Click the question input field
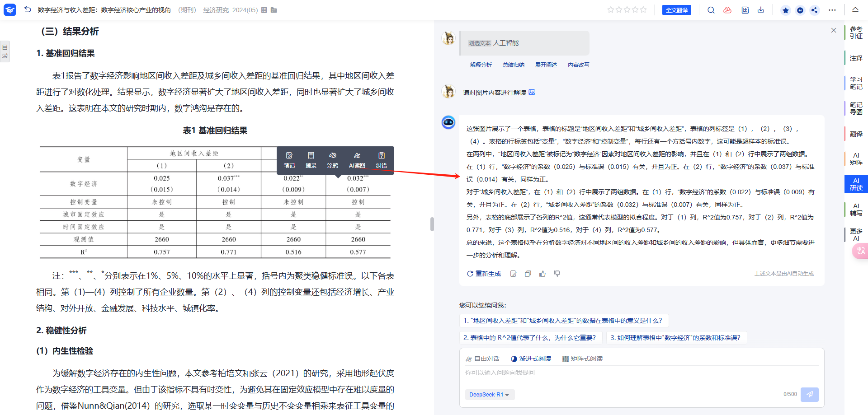 [633, 373]
